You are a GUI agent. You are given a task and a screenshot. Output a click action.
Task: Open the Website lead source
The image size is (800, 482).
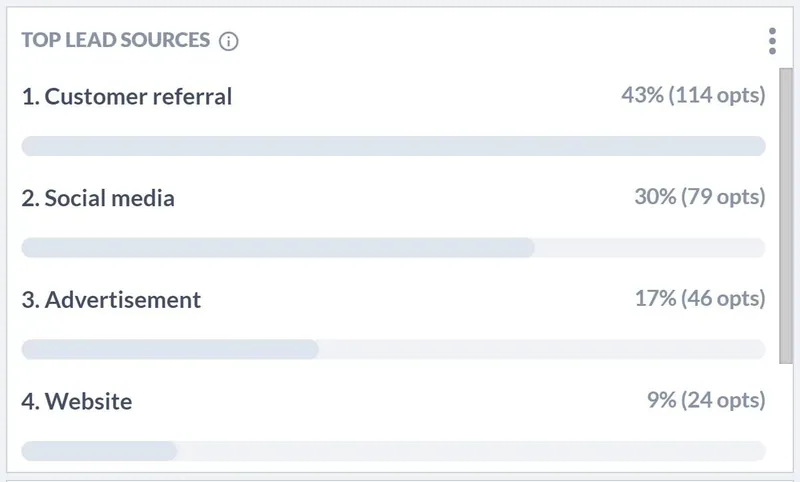[77, 401]
